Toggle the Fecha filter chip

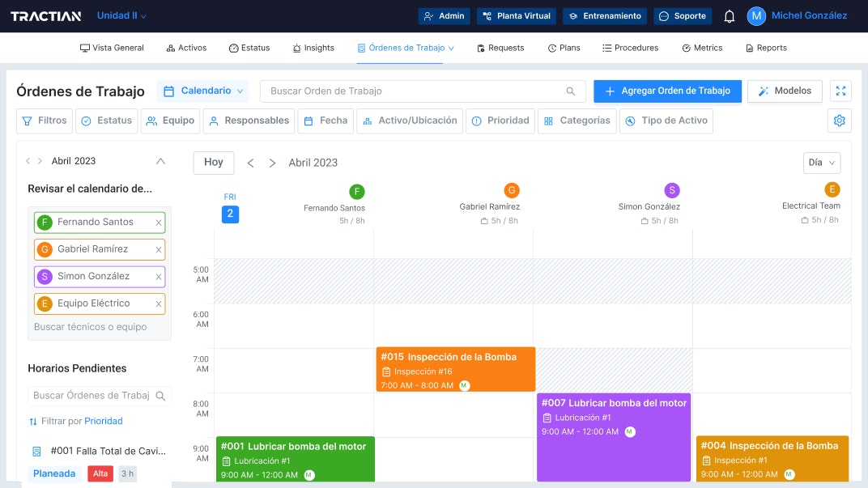[x=325, y=120]
